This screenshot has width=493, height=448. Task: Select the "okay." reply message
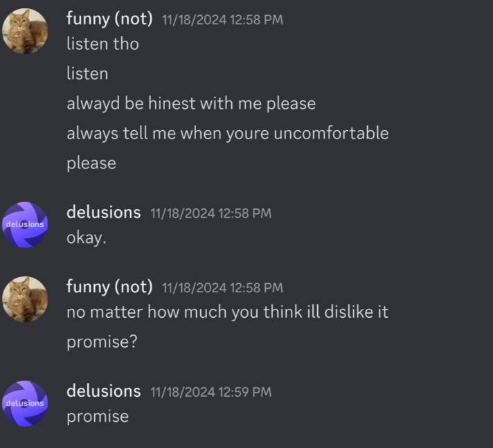pyautogui.click(x=87, y=238)
